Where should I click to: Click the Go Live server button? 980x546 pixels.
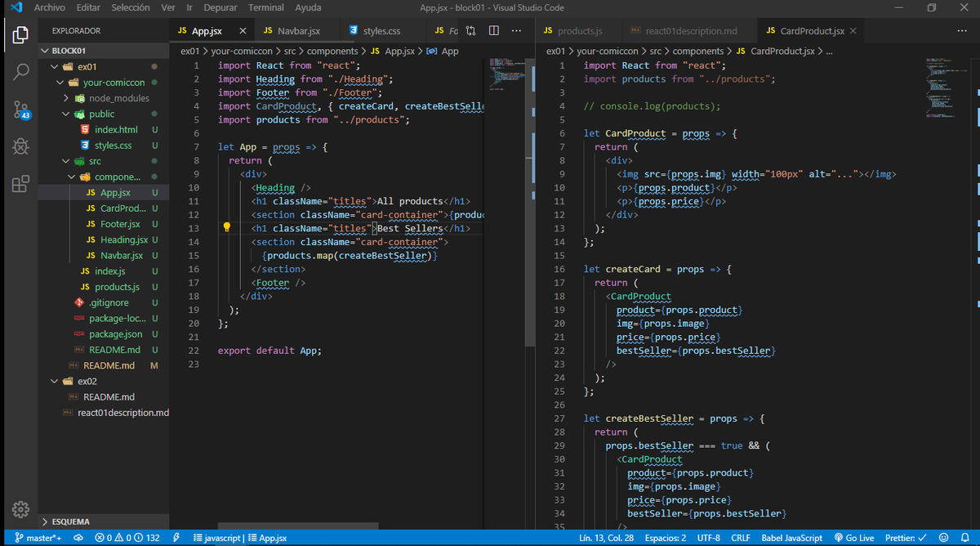pyautogui.click(x=854, y=538)
